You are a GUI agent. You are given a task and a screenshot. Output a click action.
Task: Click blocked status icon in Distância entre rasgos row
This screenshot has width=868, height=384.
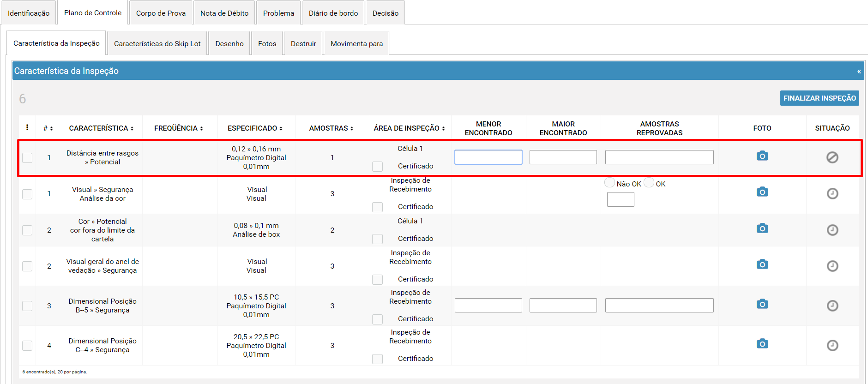832,157
